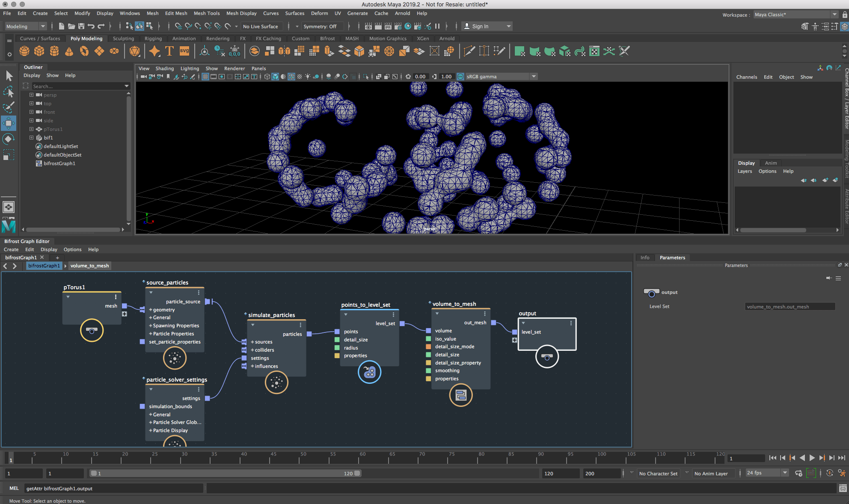This screenshot has height=504, width=849.
Task: Activate the Multi-Cut tool icon
Action: 469,50
